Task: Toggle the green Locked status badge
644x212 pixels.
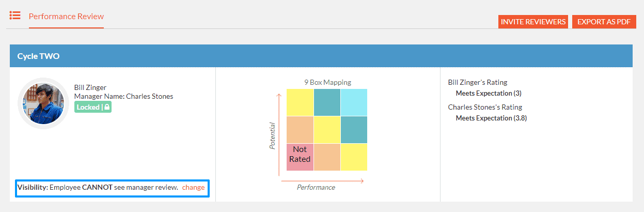Action: [x=93, y=107]
